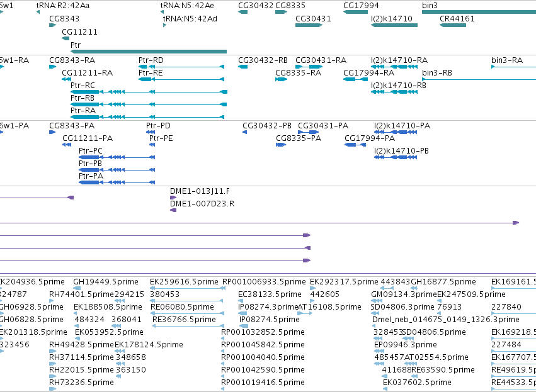Click the CG8343-PA protein label
Image resolution: width=536 pixels, height=392 pixels.
[72, 126]
